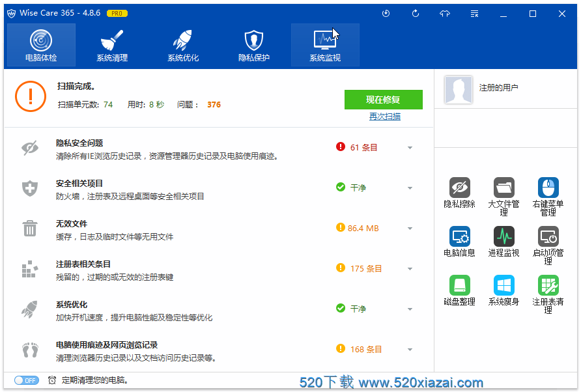The height and width of the screenshot is (392, 581).
Task: Click the 再次扫描 link
Action: (x=384, y=117)
